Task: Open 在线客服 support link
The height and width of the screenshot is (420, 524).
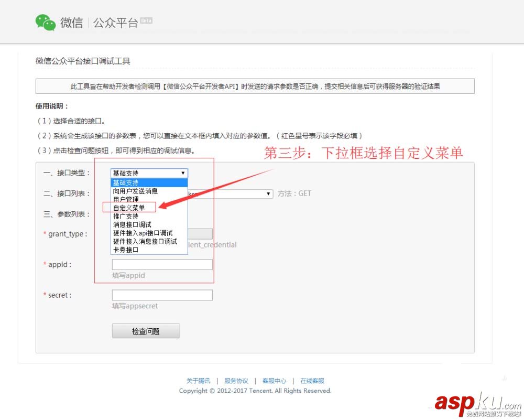Action: [x=312, y=381]
